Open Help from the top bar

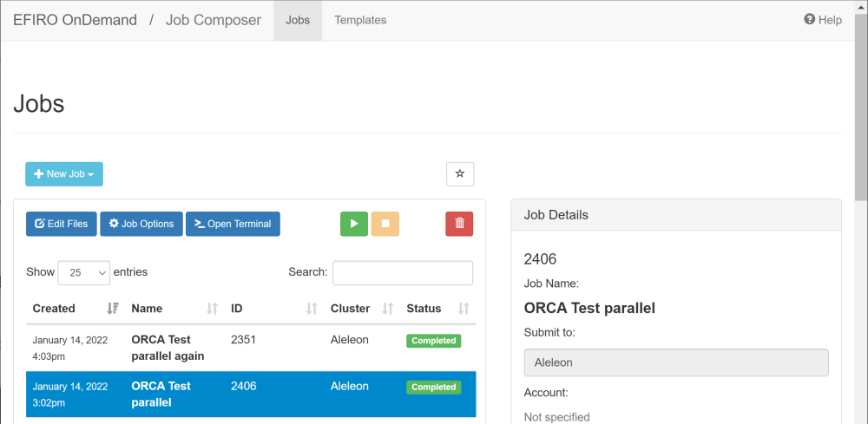click(822, 20)
